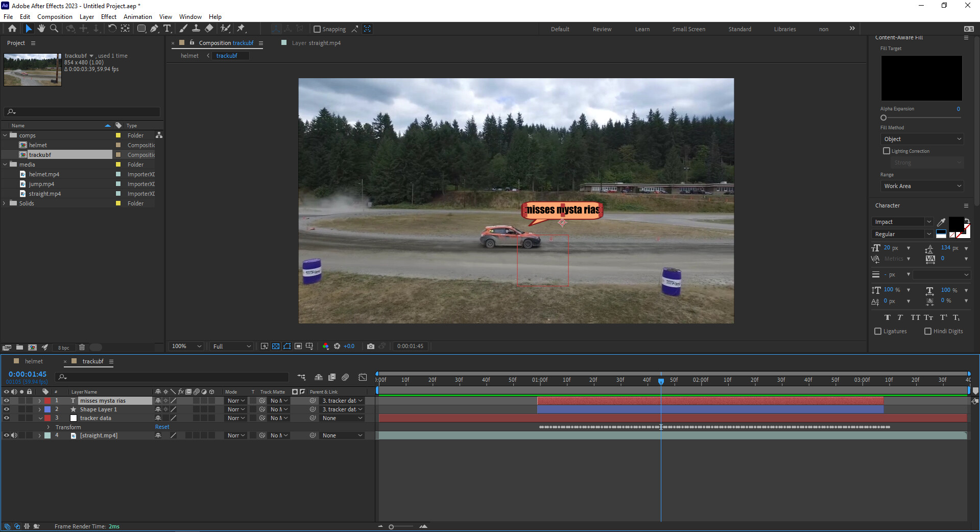Select the Eraser tool

[209, 29]
